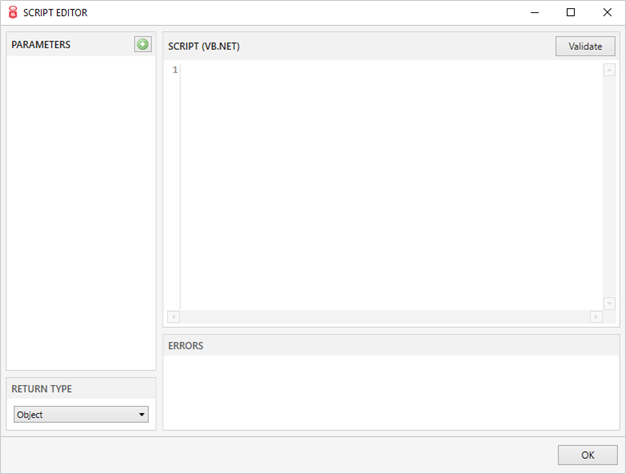Click the Script Editor app icon in title bar
The image size is (626, 474).
tap(12, 12)
